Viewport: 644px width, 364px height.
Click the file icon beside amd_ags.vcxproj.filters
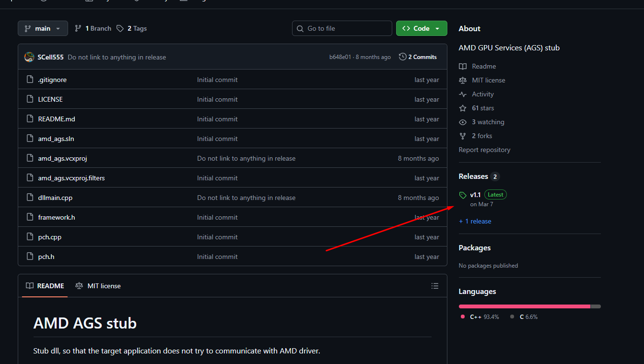click(30, 178)
